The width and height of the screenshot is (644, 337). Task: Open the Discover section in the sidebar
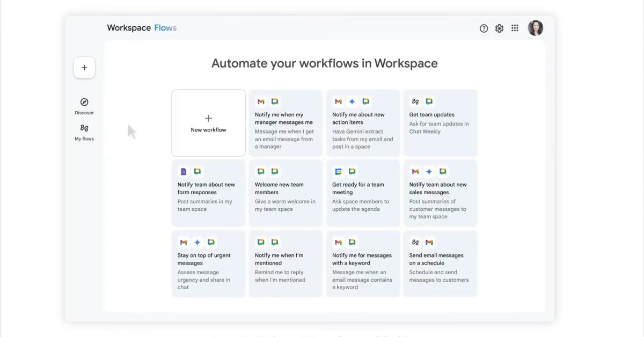(84, 105)
